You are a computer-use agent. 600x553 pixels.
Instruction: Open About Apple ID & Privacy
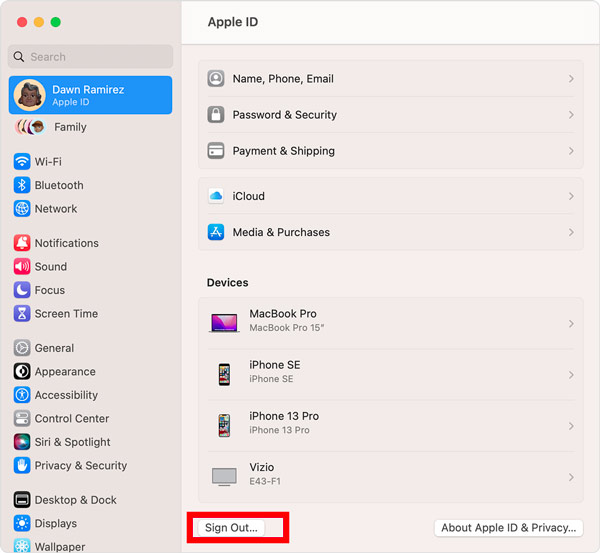coord(509,528)
